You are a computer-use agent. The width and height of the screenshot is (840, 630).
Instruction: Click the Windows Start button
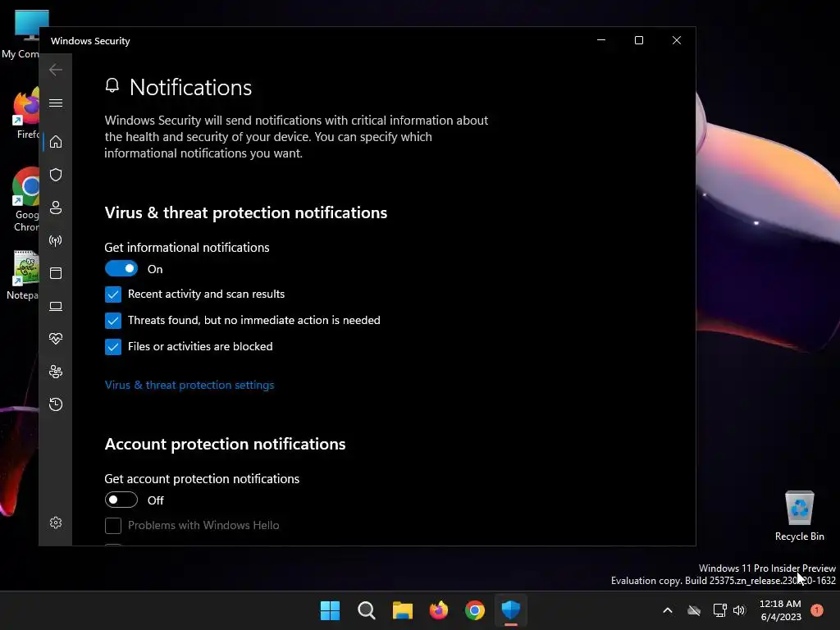330,610
